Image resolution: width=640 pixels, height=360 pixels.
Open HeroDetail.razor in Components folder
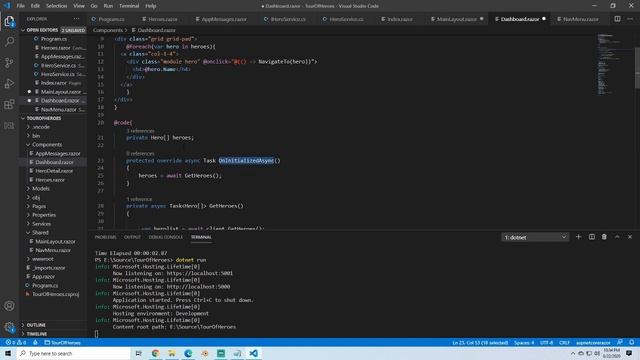tap(54, 171)
